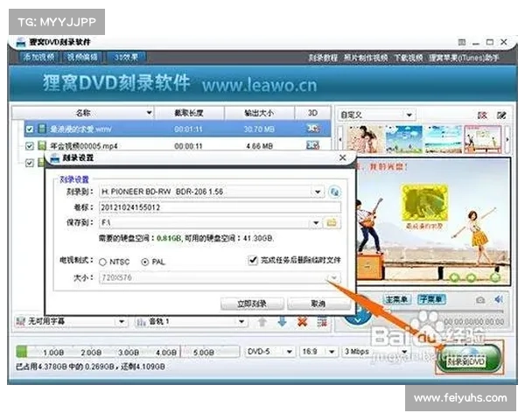This screenshot has height=420, width=525.
Task: Click the 3D icon in the first video row
Action: tap(312, 129)
